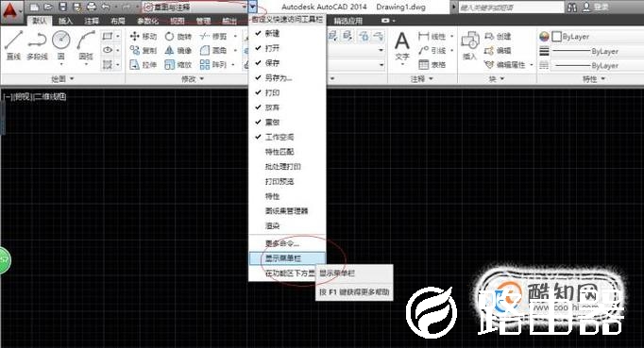Screen dimensions: 644x348
Task: Select the Array (阵列) tool
Action: point(213,64)
